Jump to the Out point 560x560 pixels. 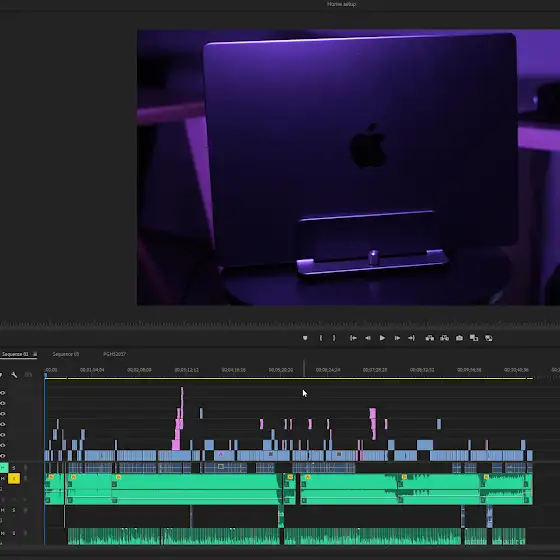tap(411, 338)
